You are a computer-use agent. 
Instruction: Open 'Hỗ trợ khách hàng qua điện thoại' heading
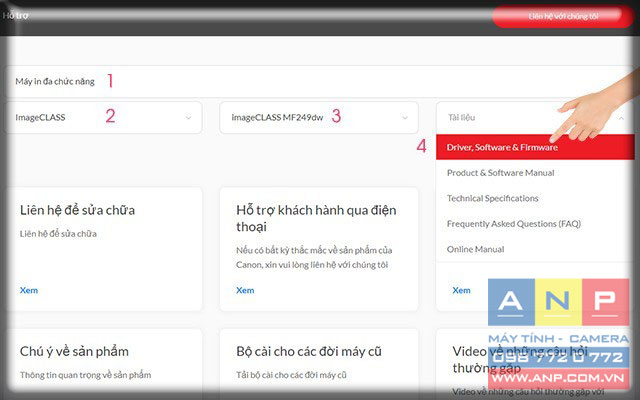pyautogui.click(x=316, y=218)
